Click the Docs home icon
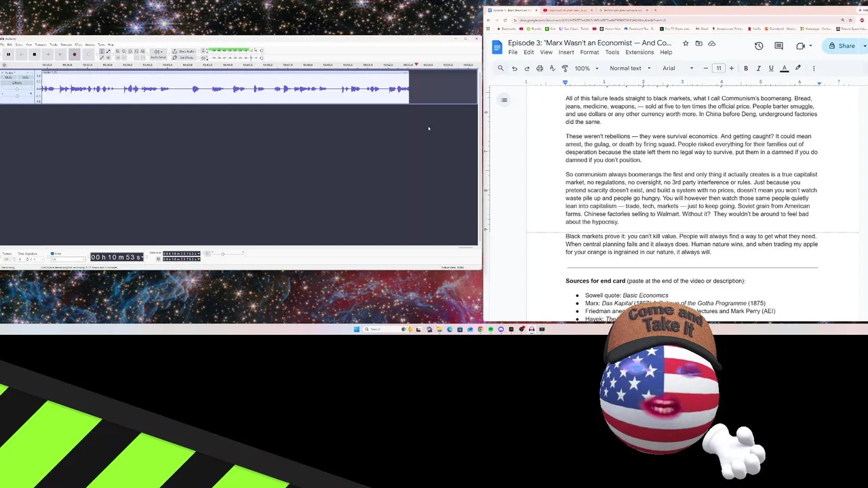The image size is (868, 488). (496, 47)
